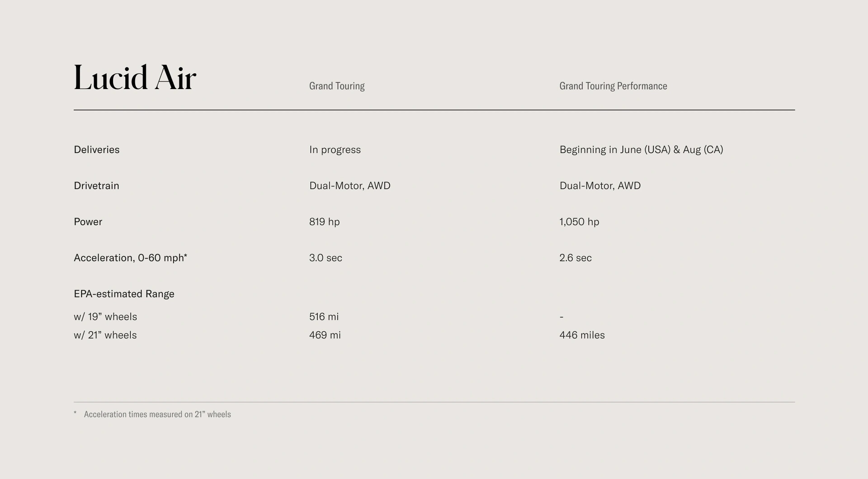Click the 2.6 sec acceleration value

tap(576, 258)
